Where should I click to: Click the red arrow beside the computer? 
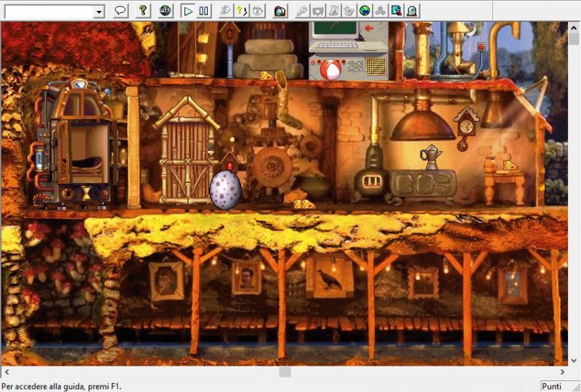click(369, 28)
